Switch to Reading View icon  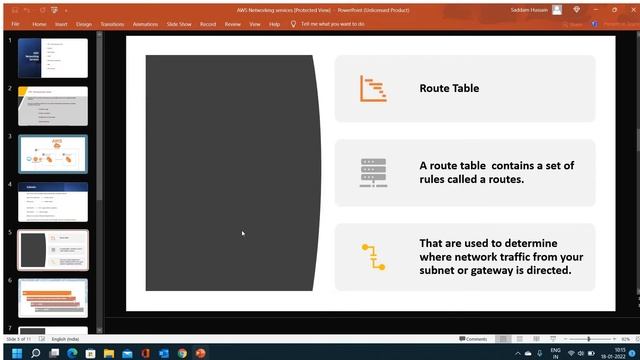click(536, 339)
